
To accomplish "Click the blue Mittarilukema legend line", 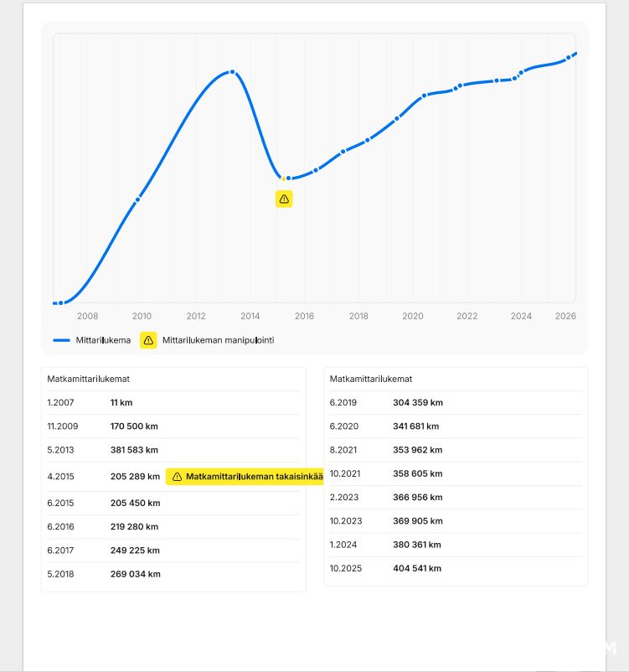I will point(61,340).
